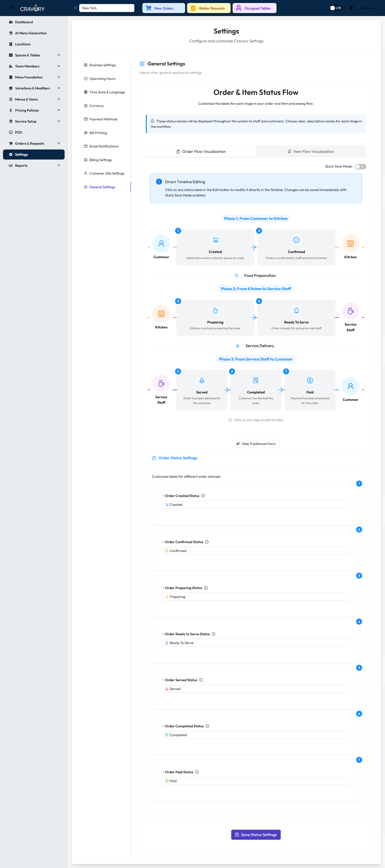Expand Team Members menu
385x868 pixels.
point(34,66)
